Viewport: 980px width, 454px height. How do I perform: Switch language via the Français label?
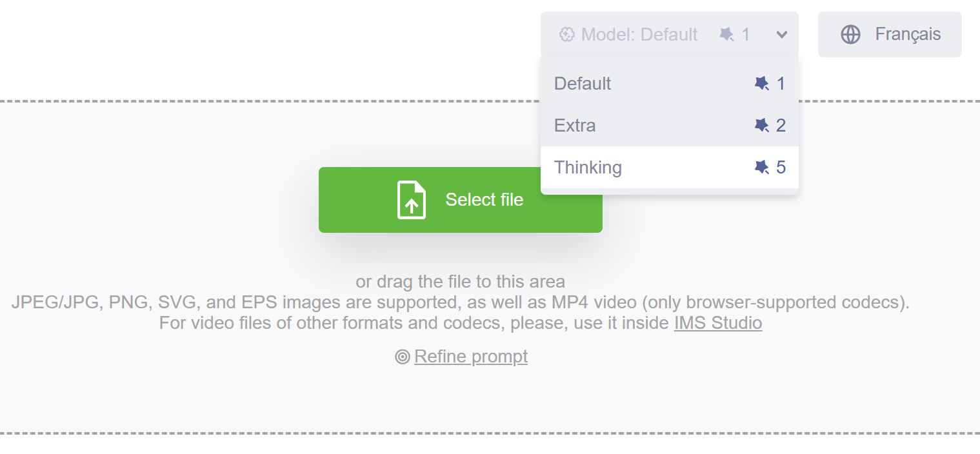point(908,34)
